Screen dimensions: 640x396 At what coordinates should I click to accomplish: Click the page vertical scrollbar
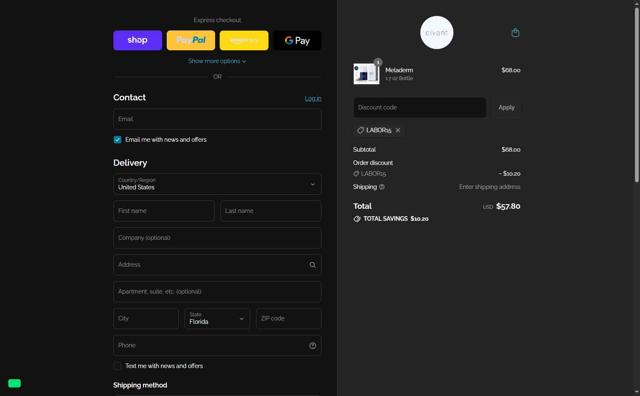click(x=636, y=95)
